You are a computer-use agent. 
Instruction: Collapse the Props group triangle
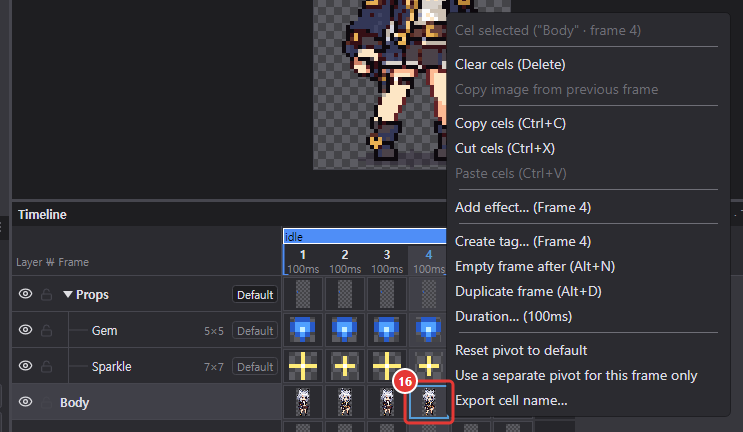[x=68, y=295]
